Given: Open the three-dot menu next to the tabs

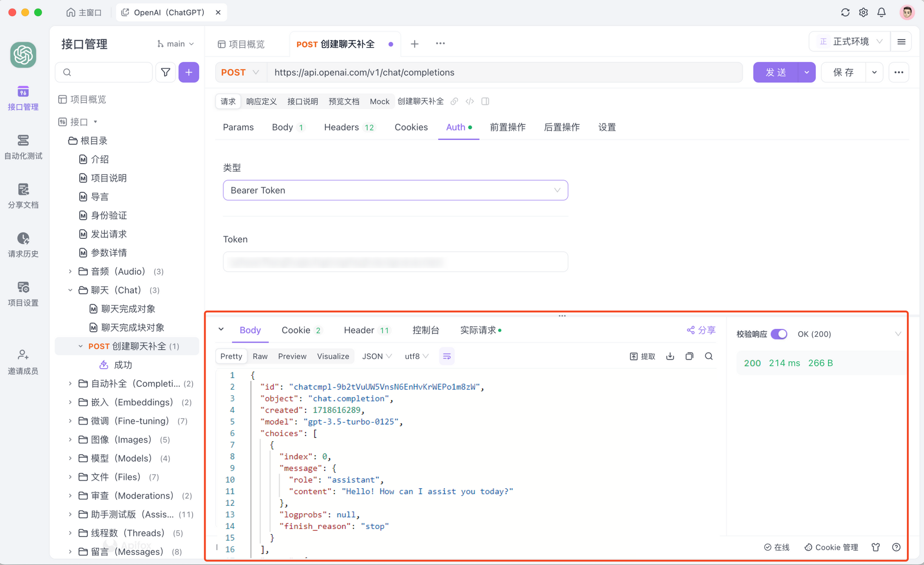Looking at the screenshot, I should point(440,43).
